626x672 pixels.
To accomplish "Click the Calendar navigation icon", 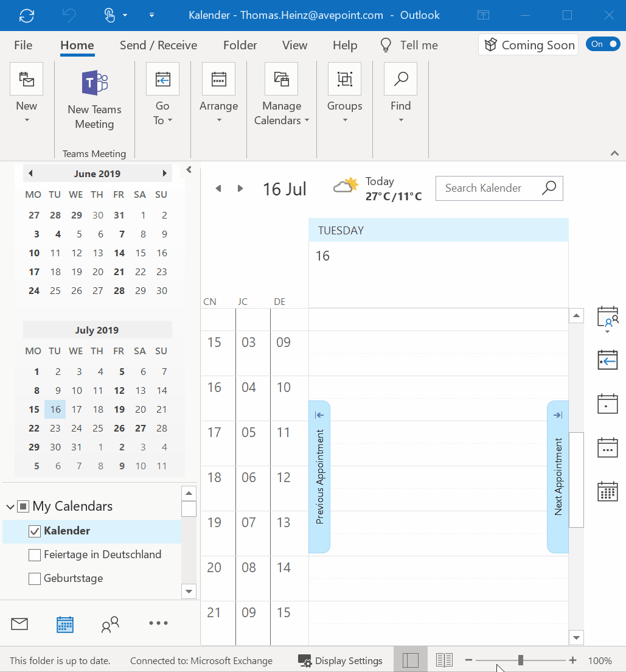I will click(x=65, y=625).
